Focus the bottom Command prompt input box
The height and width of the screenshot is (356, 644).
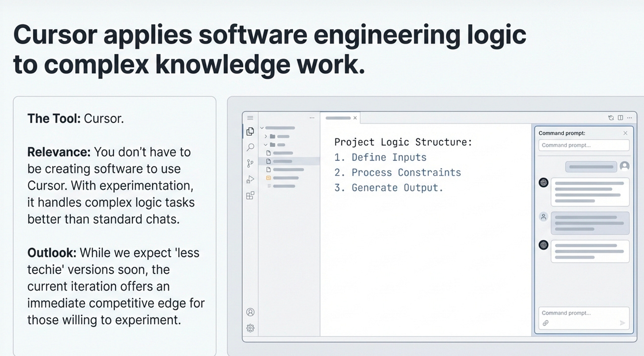[x=584, y=318]
